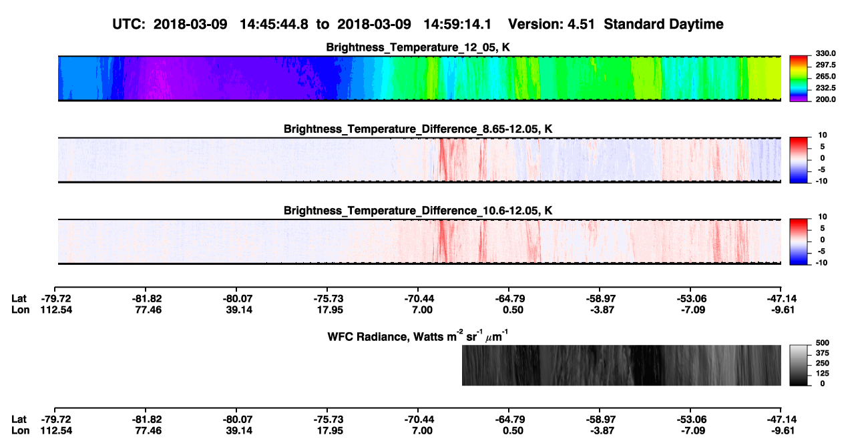Viewport: 868px width, 445px height.
Task: Click inside the 10.6-12.05 difference image strip
Action: [419, 242]
